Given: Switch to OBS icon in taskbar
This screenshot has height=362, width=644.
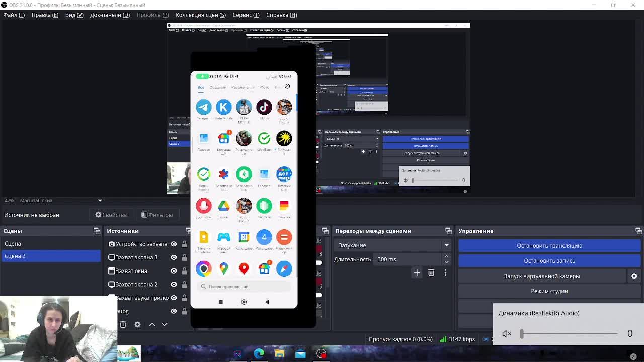Looking at the screenshot, I should click(321, 354).
